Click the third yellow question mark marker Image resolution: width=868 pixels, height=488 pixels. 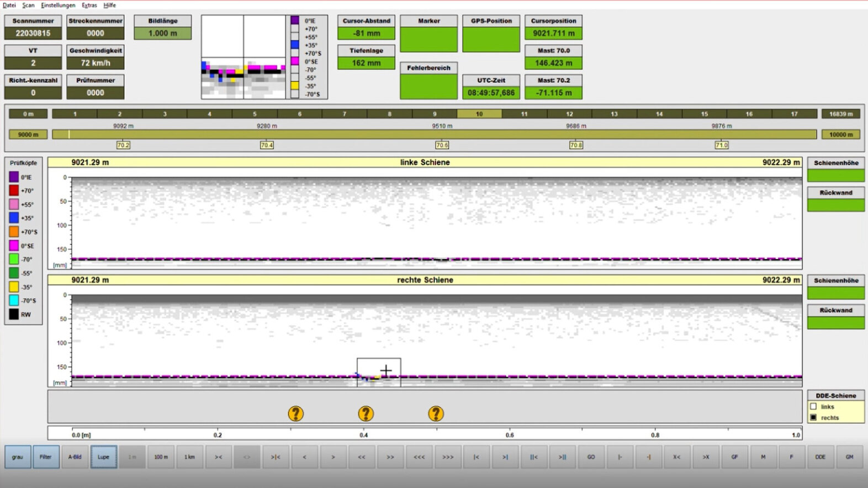pyautogui.click(x=436, y=413)
